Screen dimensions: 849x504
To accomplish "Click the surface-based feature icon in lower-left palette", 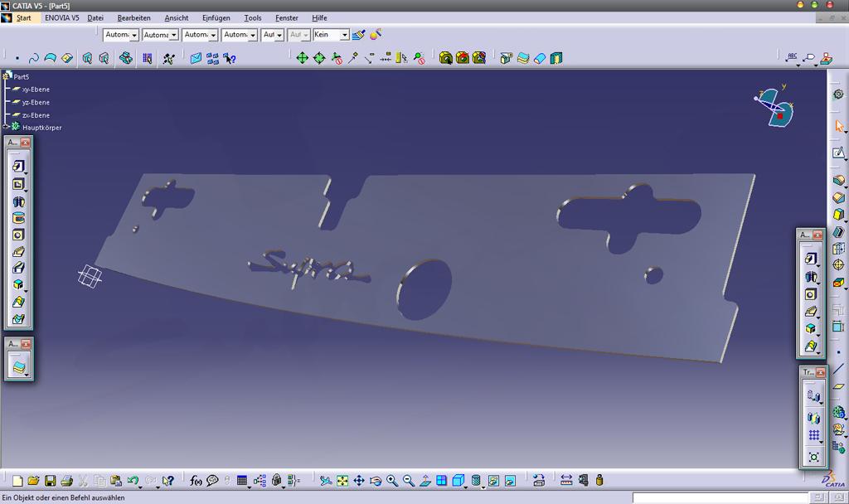I will 18,368.
